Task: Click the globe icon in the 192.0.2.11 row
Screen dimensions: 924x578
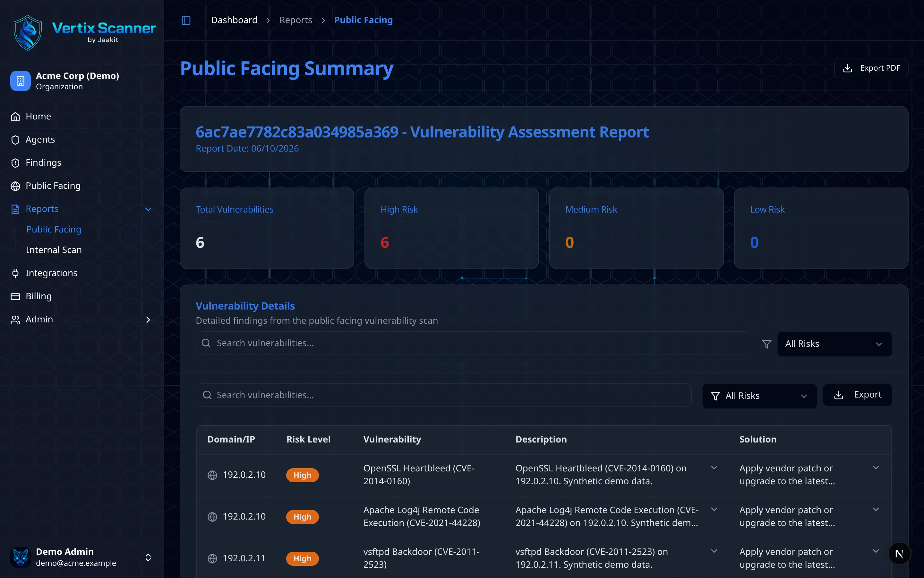Action: 212,559
